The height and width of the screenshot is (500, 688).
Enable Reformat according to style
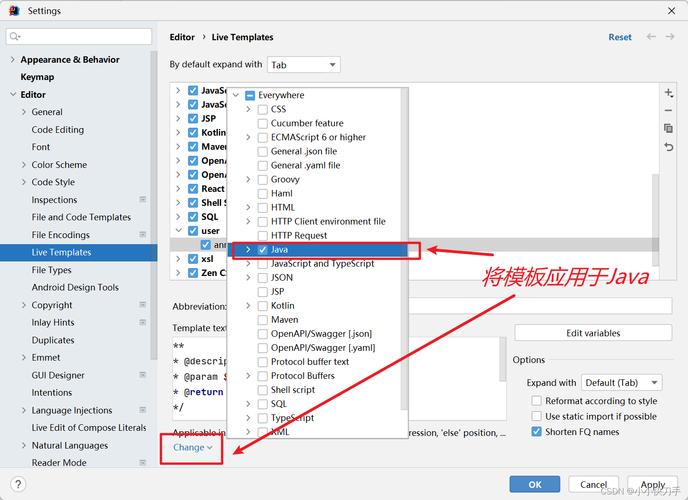pos(537,401)
